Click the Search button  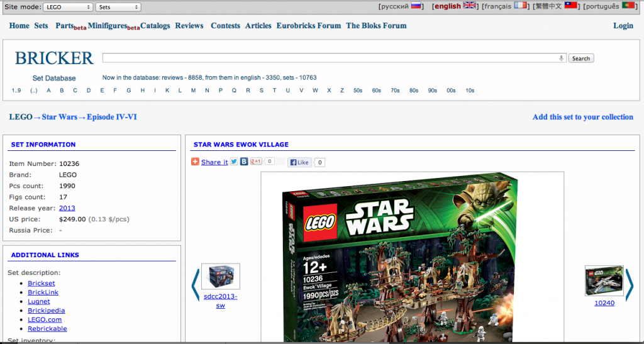pyautogui.click(x=580, y=58)
